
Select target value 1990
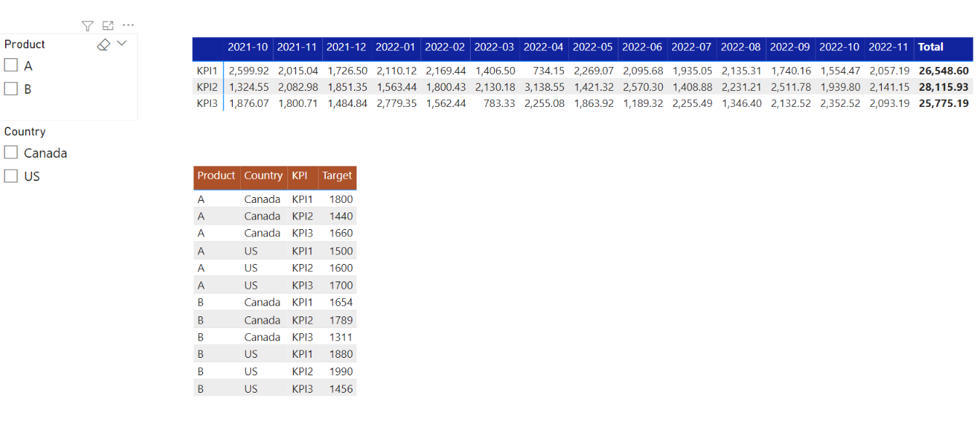340,372
